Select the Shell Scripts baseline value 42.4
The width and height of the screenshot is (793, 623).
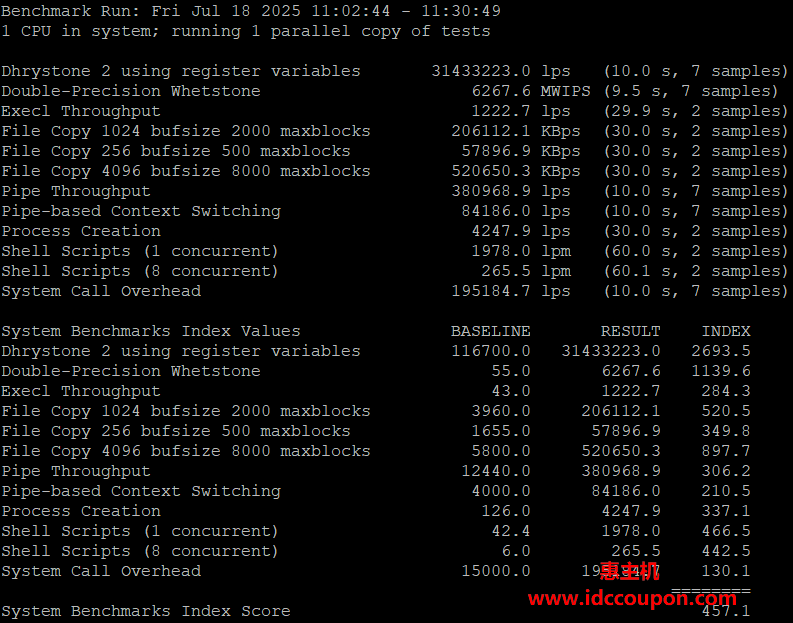pos(511,531)
